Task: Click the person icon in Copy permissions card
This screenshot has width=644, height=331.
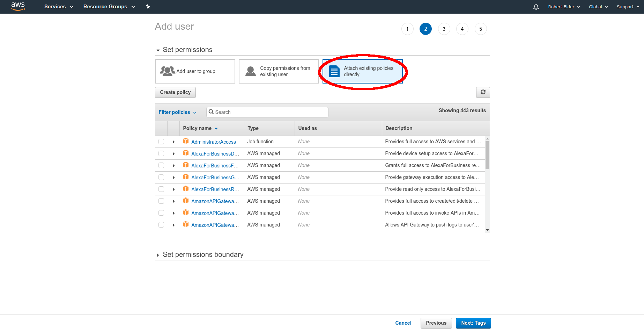Action: pyautogui.click(x=251, y=71)
